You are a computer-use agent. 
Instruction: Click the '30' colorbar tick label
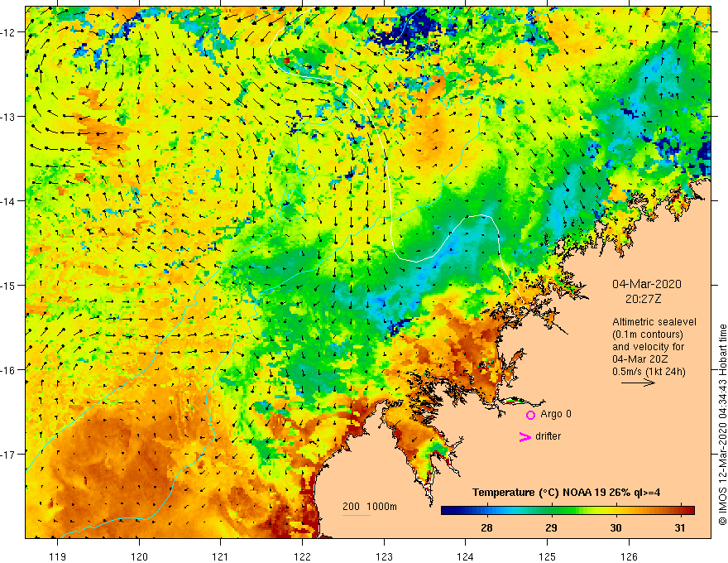pyautogui.click(x=615, y=528)
